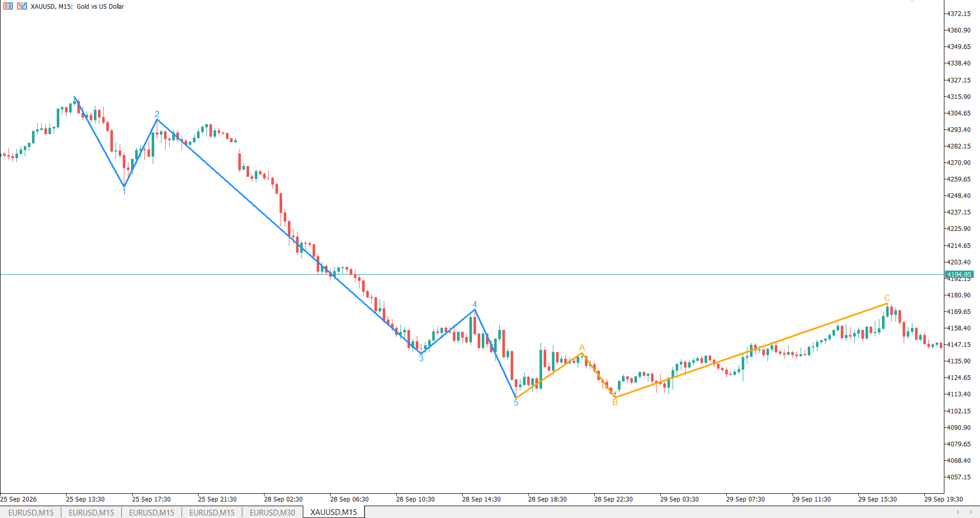
Task: Click the '29 Sep 19:30' time label
Action: coord(943,499)
